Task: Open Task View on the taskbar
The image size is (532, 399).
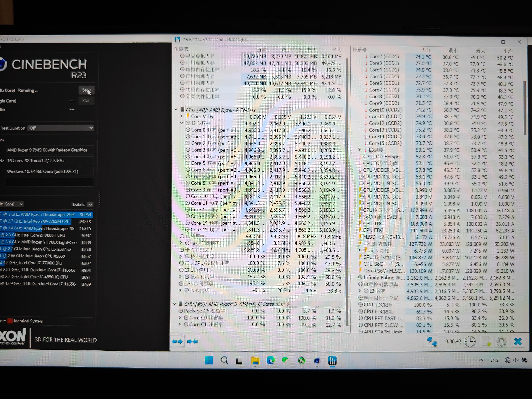Action: pos(239,361)
